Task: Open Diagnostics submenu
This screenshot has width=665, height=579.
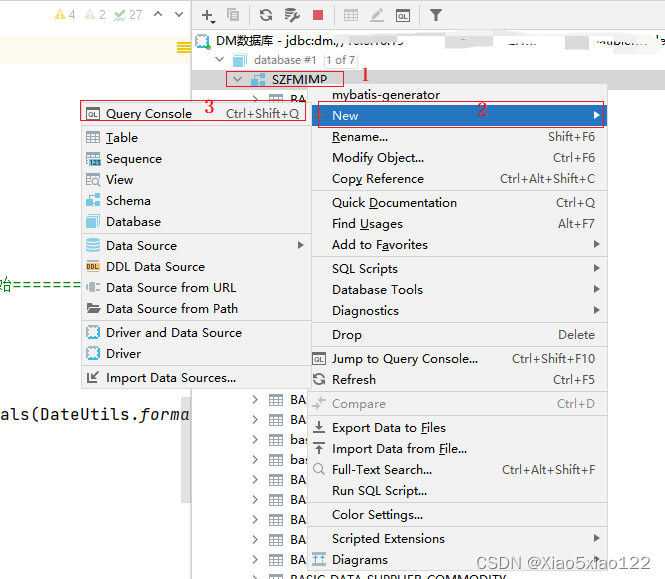Action: [x=459, y=310]
